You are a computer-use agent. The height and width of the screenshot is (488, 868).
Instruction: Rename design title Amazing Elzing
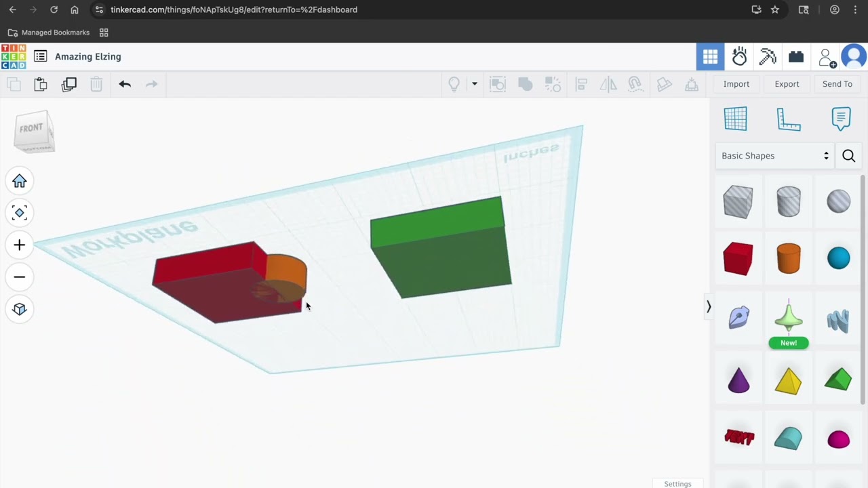pyautogui.click(x=88, y=57)
